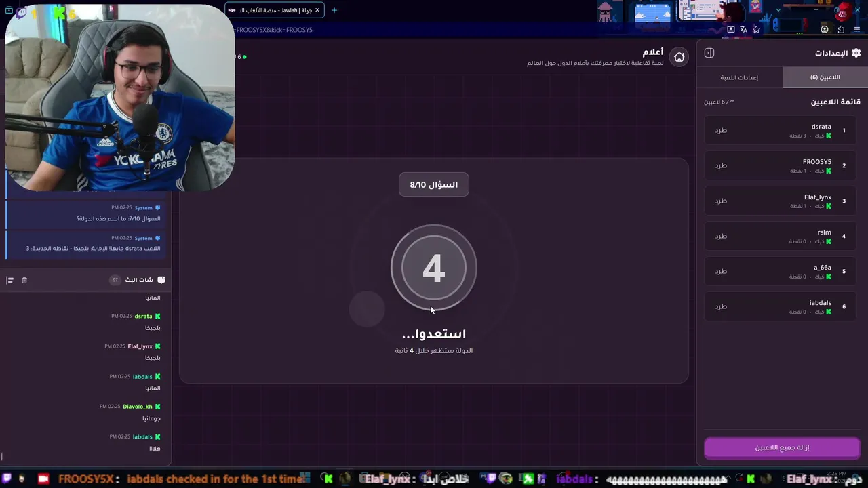
Task: Kick player dsrata with طرد
Action: (721, 130)
